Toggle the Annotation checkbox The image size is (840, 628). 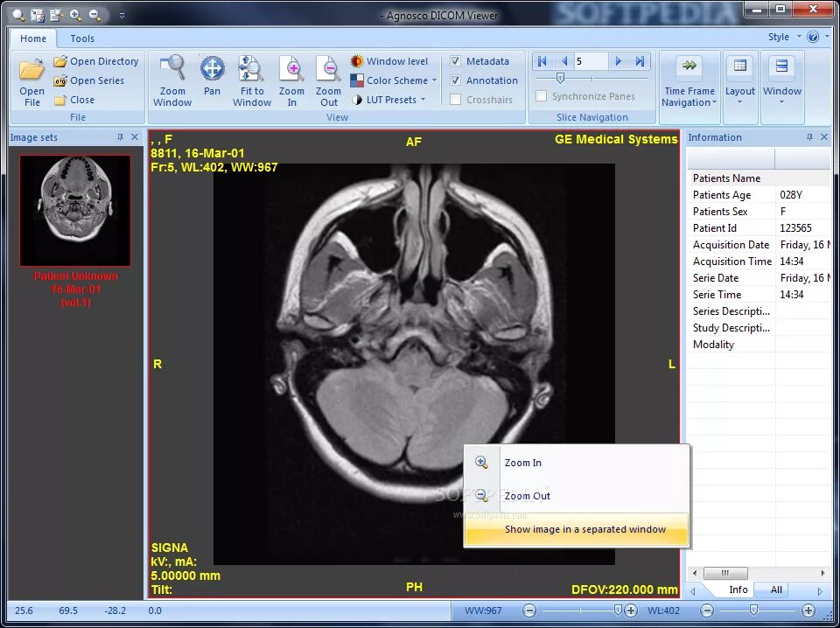455,80
